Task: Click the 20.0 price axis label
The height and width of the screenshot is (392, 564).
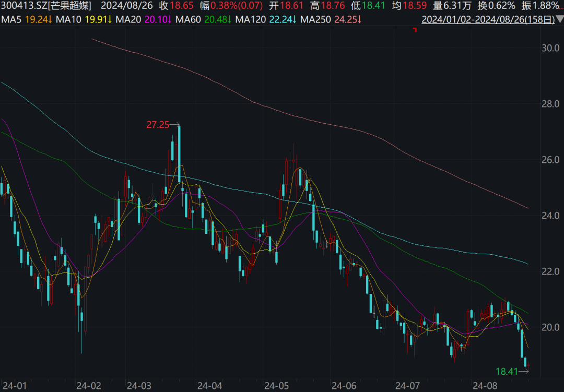Action: pyautogui.click(x=550, y=327)
